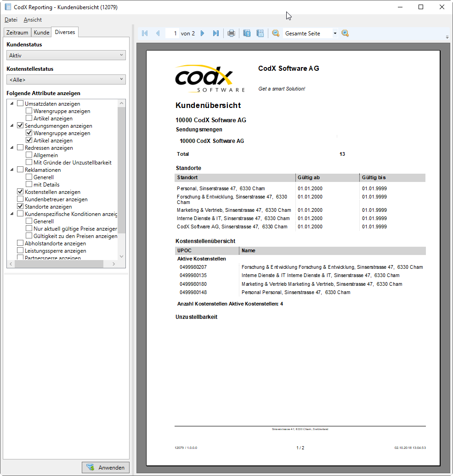
Task: Click the Kundenübersicht report heading
Action: pos(208,105)
